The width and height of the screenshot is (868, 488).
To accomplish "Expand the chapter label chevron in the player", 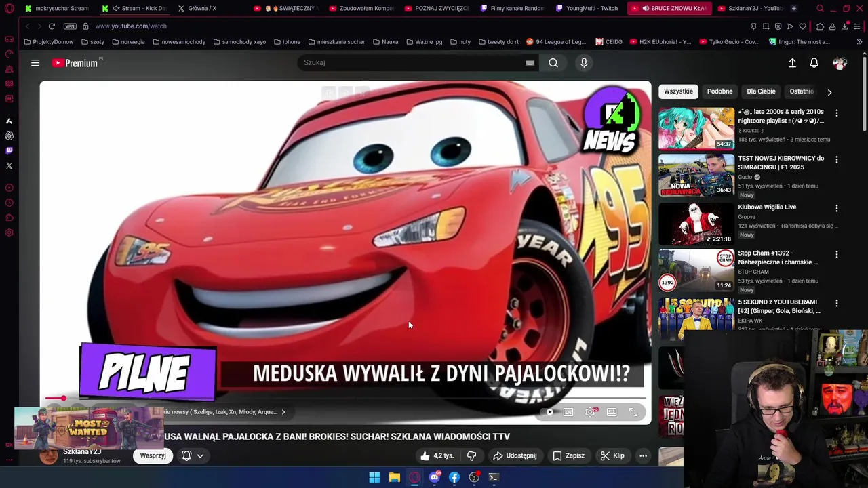I will [283, 412].
